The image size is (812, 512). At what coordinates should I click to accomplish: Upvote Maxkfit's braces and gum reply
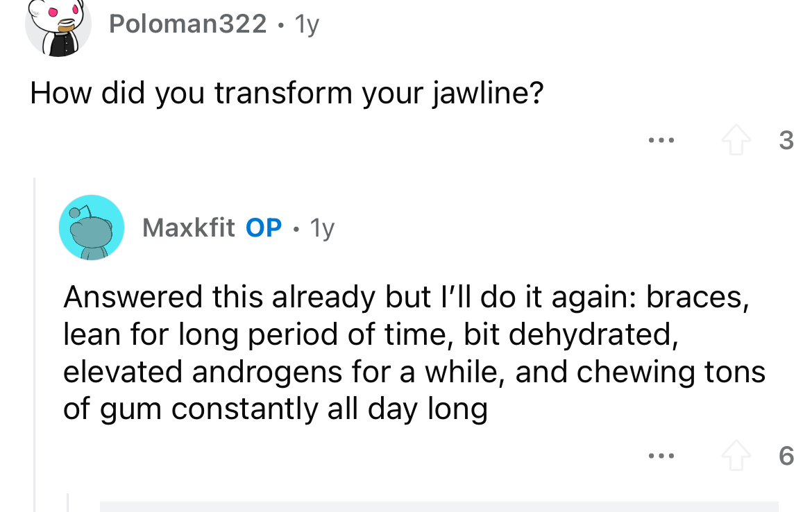tap(736, 456)
